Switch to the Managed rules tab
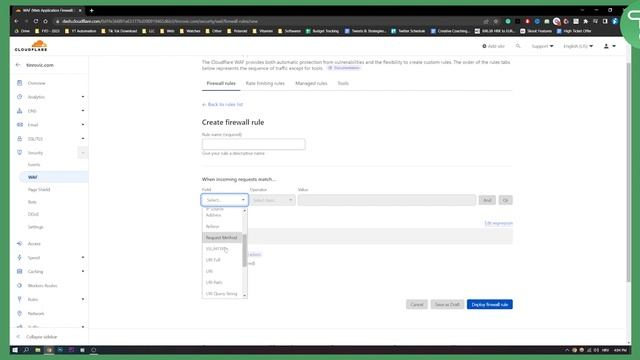 [311, 83]
